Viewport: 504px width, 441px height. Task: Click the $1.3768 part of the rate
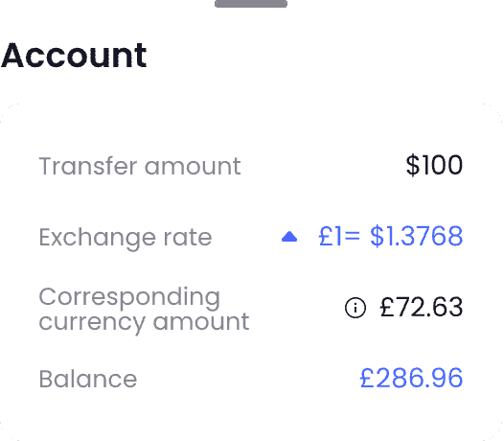pyautogui.click(x=417, y=236)
